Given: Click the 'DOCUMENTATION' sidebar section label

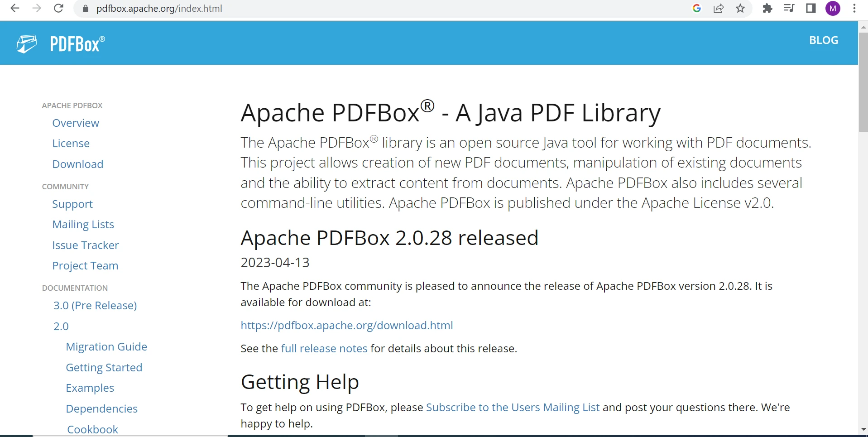Looking at the screenshot, I should click(75, 288).
